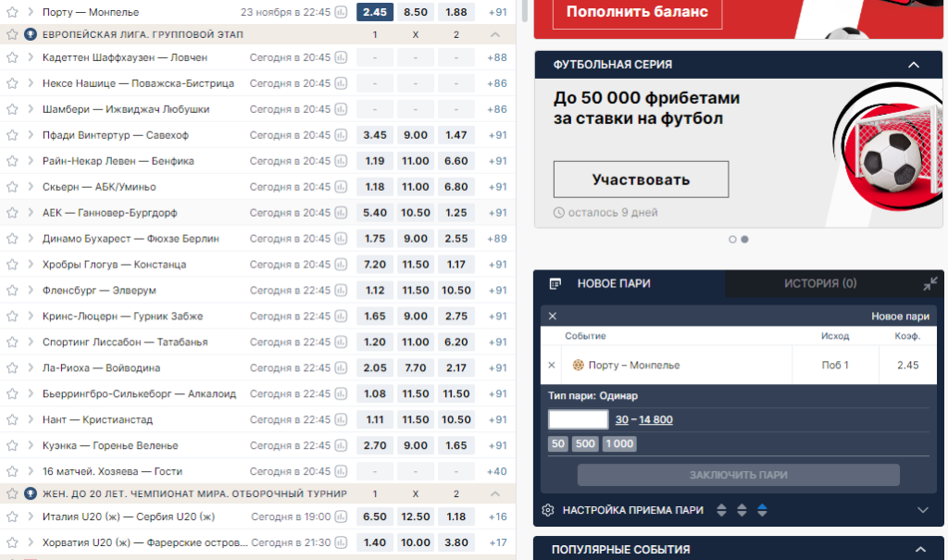This screenshot has width=948, height=560.
Task: Collapse the Европейская лига group section
Action: point(495,34)
